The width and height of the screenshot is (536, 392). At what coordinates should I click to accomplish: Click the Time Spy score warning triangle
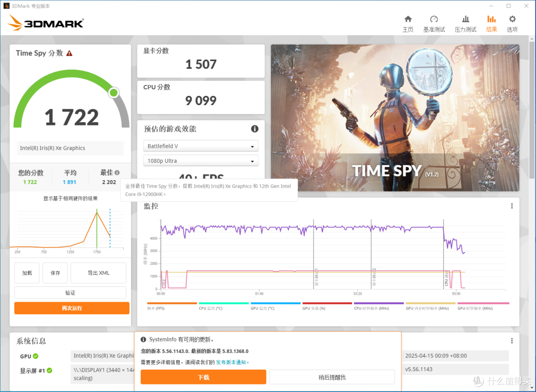pyautogui.click(x=69, y=53)
